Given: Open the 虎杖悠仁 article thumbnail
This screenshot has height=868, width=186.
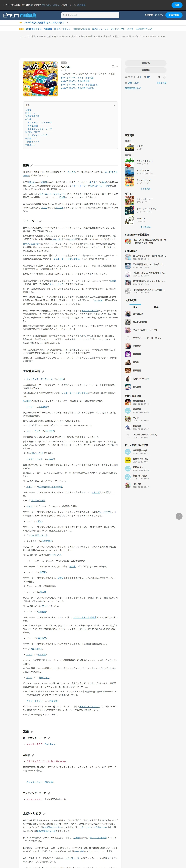Looking at the screenshot, I should click(128, 346).
